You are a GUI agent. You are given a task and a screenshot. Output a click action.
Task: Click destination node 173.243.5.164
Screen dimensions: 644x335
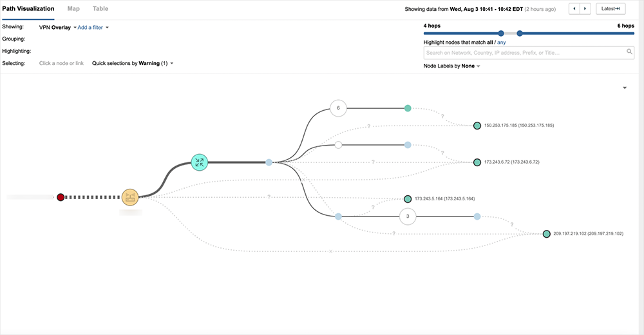click(408, 199)
